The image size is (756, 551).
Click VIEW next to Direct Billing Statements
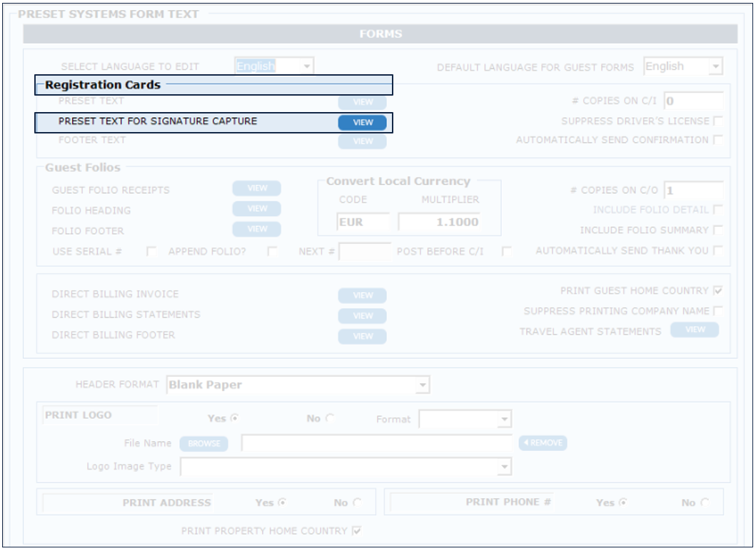tap(362, 315)
